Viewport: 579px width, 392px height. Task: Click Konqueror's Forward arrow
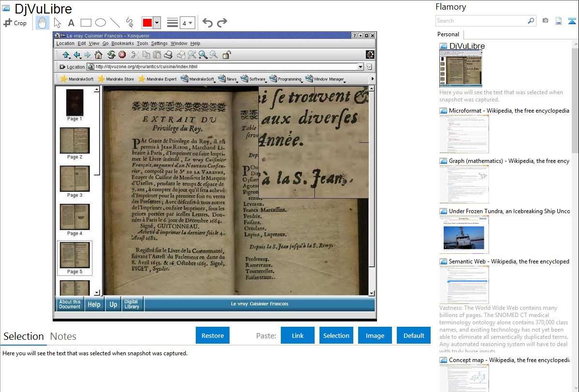[x=87, y=55]
